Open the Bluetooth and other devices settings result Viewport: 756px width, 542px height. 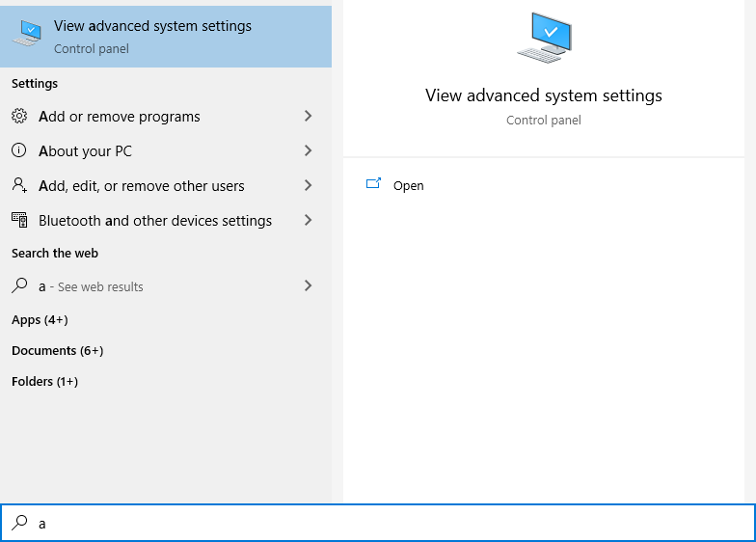click(x=155, y=221)
